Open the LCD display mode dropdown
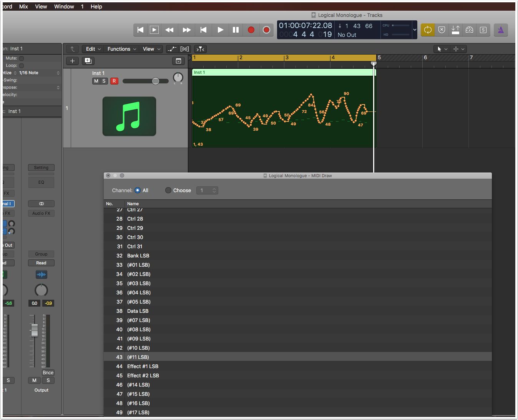This screenshot has width=518, height=420. tap(415, 30)
